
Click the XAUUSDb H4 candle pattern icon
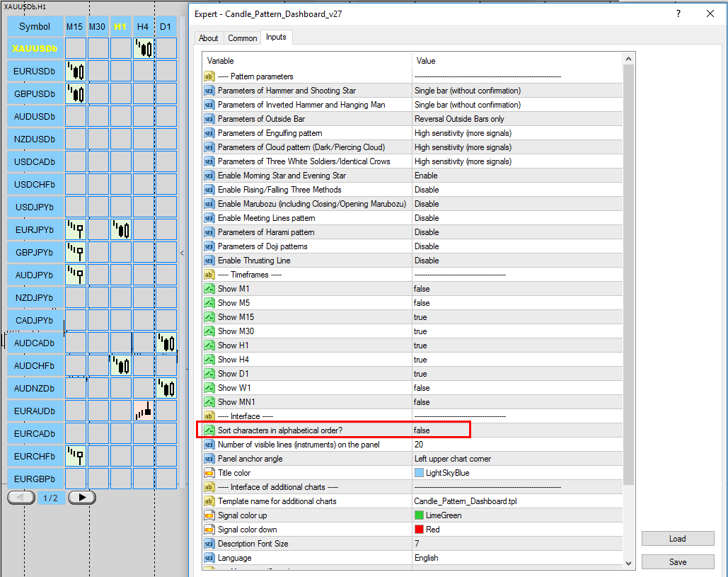144,48
